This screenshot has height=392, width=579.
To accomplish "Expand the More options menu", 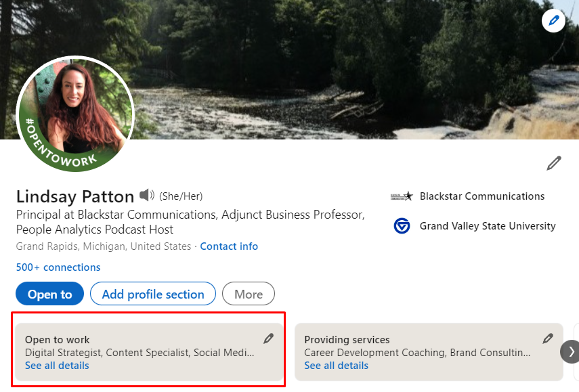I will pos(248,294).
